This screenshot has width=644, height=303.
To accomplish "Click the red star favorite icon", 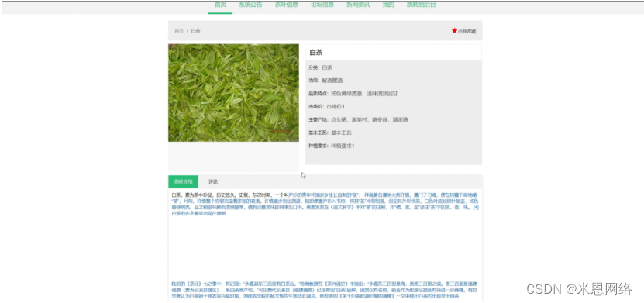I will (454, 31).
